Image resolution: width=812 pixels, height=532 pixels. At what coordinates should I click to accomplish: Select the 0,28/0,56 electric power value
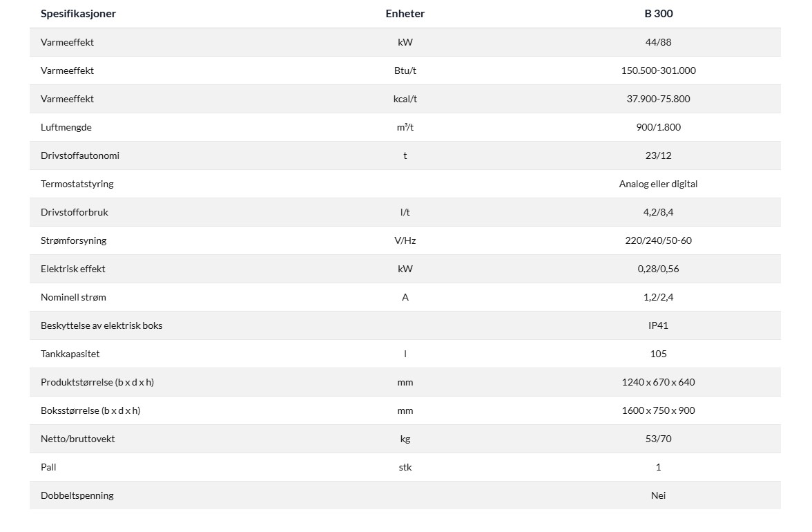(x=658, y=269)
